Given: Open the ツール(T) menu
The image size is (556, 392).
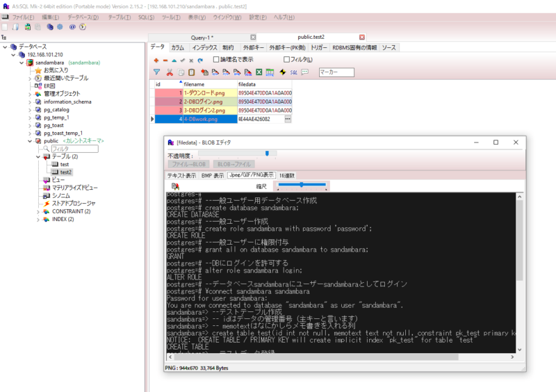Looking at the screenshot, I should 171,17.
